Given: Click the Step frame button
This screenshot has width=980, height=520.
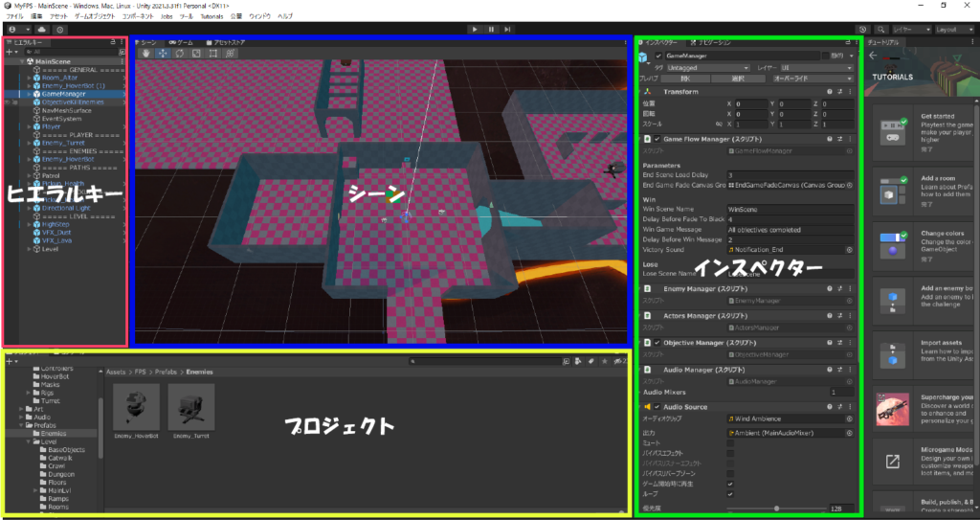Looking at the screenshot, I should (x=509, y=30).
